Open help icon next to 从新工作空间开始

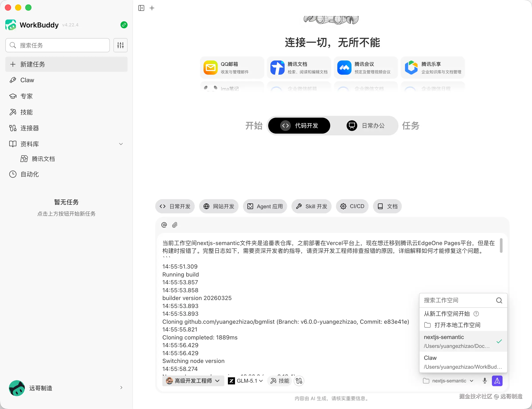[476, 314]
